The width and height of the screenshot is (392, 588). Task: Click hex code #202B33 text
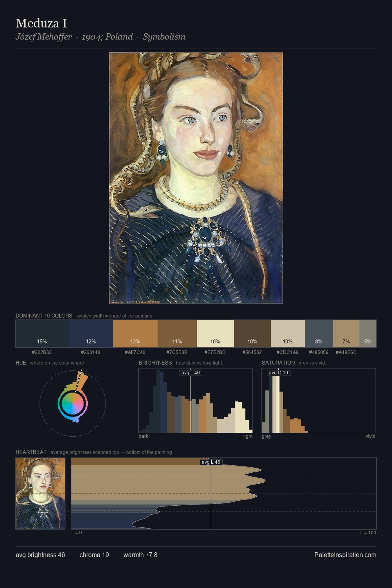tap(42, 352)
